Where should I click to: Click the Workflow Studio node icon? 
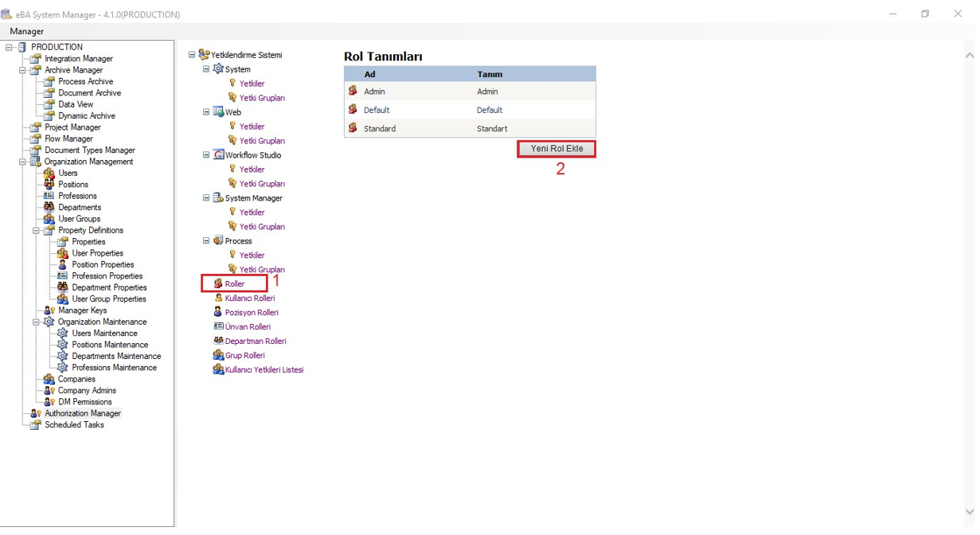click(x=218, y=155)
